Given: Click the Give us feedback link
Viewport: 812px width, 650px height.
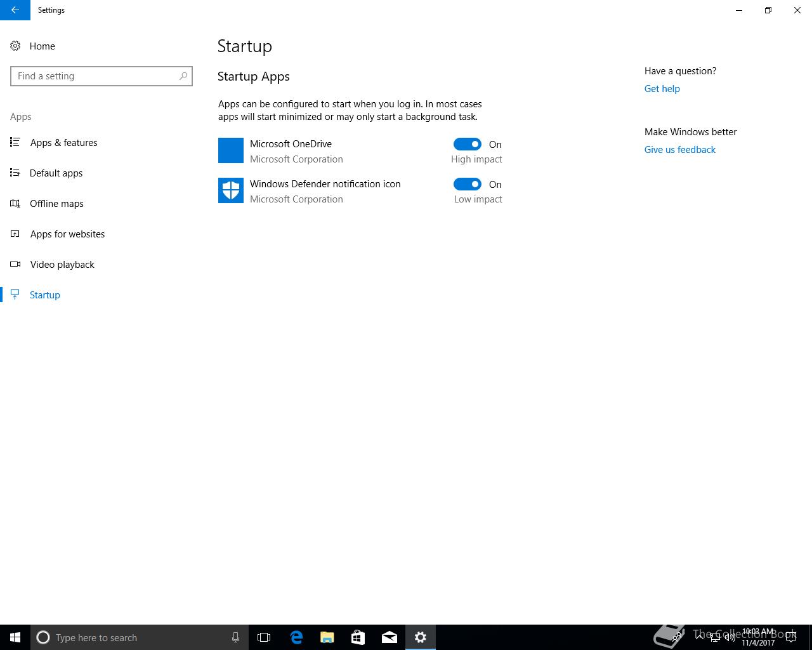Looking at the screenshot, I should click(680, 150).
